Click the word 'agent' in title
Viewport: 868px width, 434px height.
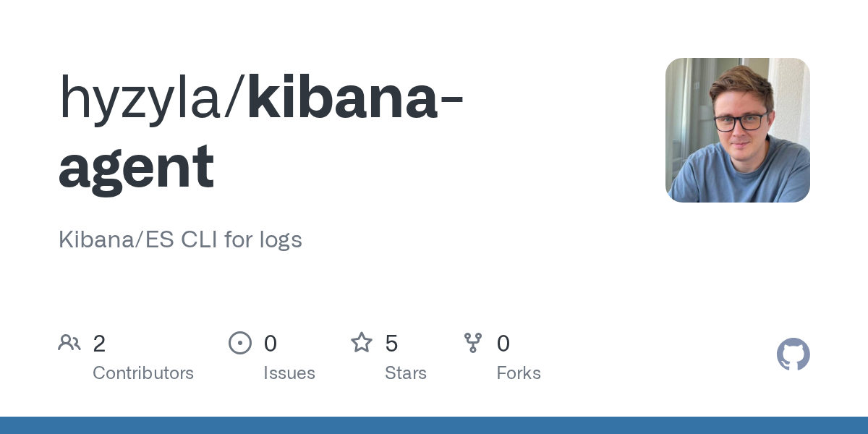[137, 167]
